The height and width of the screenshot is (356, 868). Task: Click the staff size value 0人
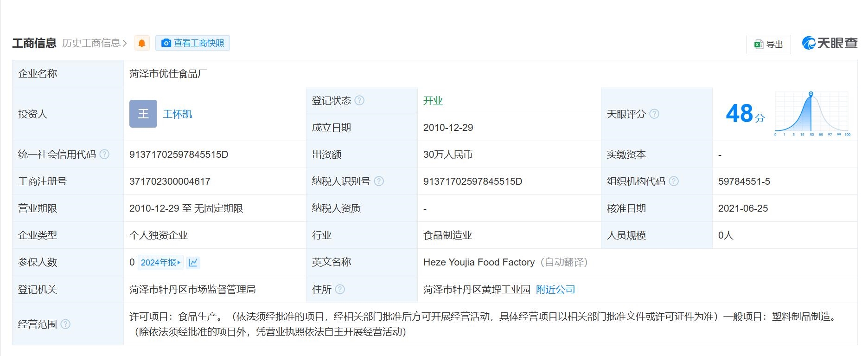[x=726, y=235]
